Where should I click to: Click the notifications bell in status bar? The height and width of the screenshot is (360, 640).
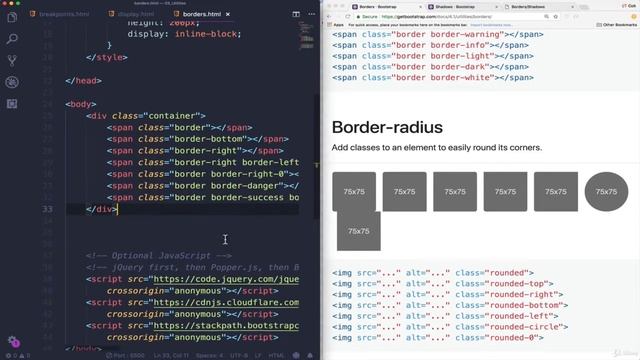310,356
